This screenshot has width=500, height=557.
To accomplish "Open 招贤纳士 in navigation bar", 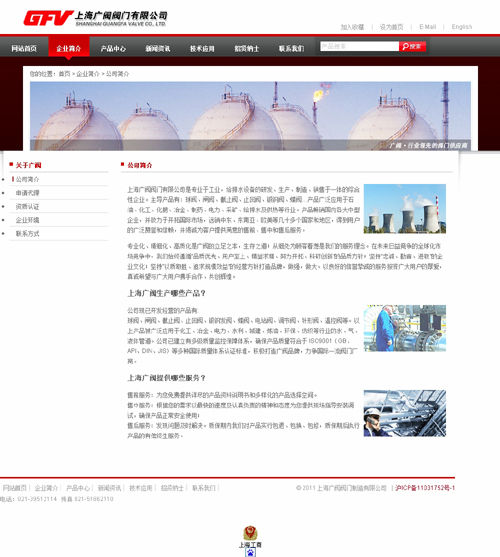I will pos(246,48).
